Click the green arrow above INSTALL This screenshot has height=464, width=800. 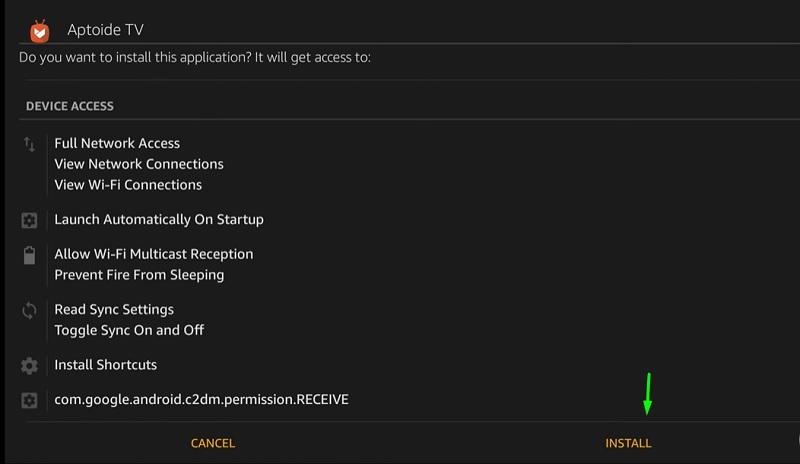tap(647, 394)
